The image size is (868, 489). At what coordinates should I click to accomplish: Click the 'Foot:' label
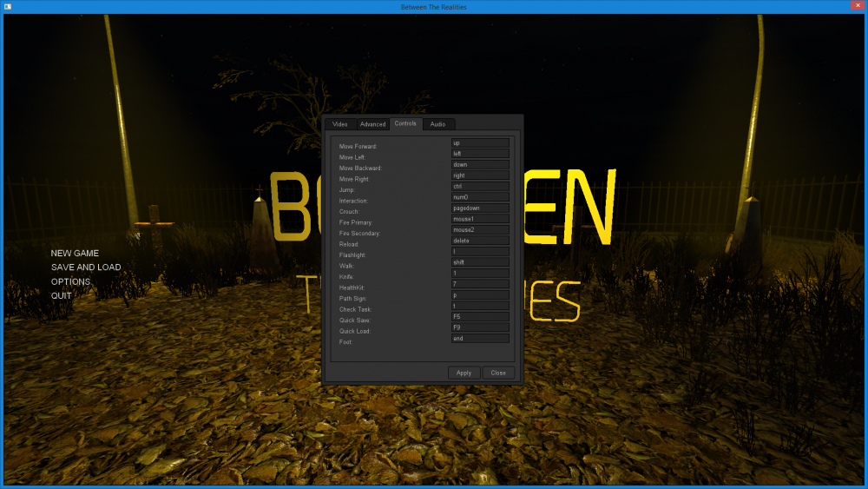pos(346,341)
